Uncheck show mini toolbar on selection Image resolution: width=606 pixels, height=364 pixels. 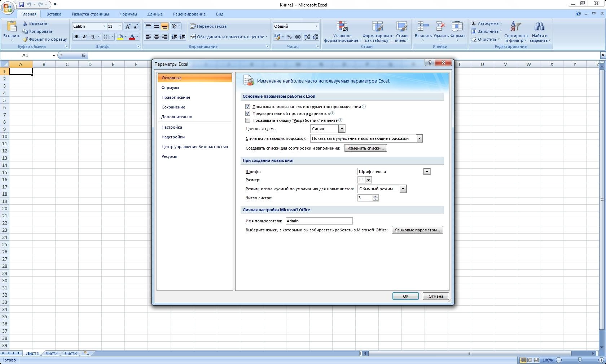click(247, 107)
